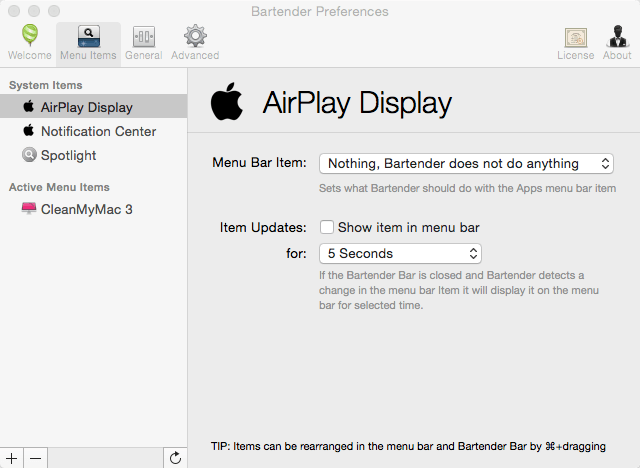
Task: Open the Welcome toolbar tab
Action: (x=29, y=42)
